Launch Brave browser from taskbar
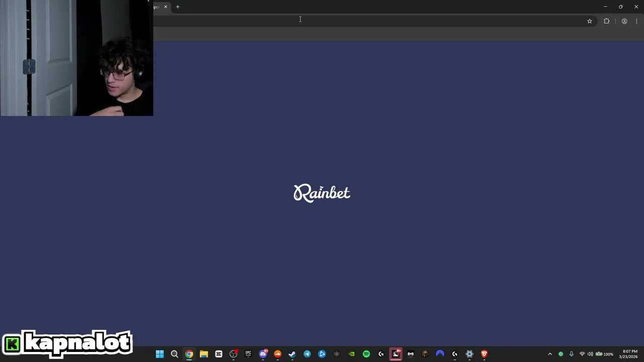 (485, 354)
